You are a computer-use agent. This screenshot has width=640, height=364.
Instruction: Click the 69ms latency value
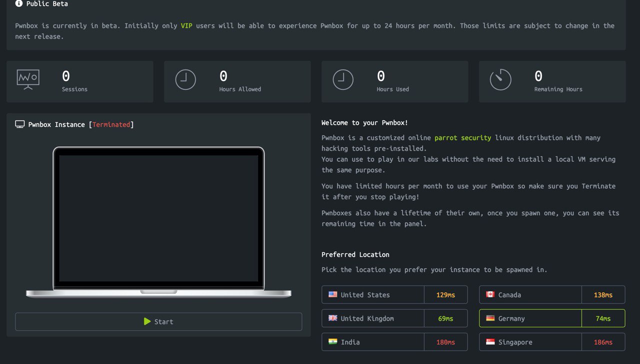pos(445,318)
